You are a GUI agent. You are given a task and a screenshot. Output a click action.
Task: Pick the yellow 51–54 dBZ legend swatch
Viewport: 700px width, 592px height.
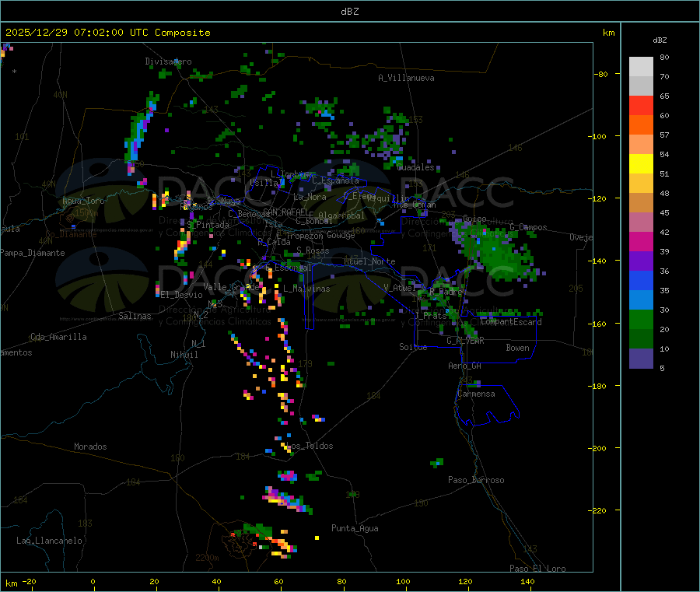[x=641, y=164]
